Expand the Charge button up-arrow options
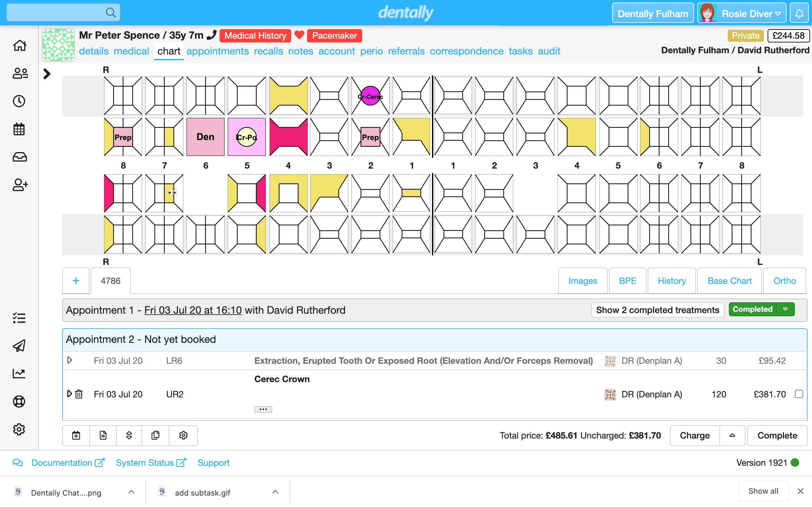The width and height of the screenshot is (812, 507). pyautogui.click(x=732, y=435)
